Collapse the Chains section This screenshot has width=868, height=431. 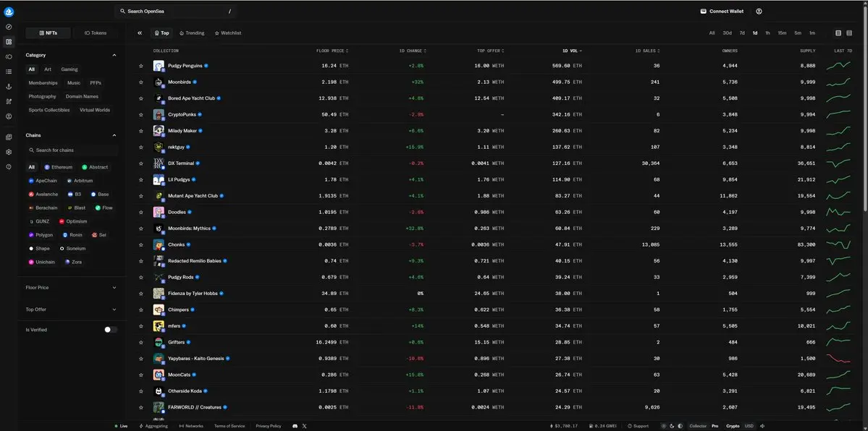tap(114, 135)
